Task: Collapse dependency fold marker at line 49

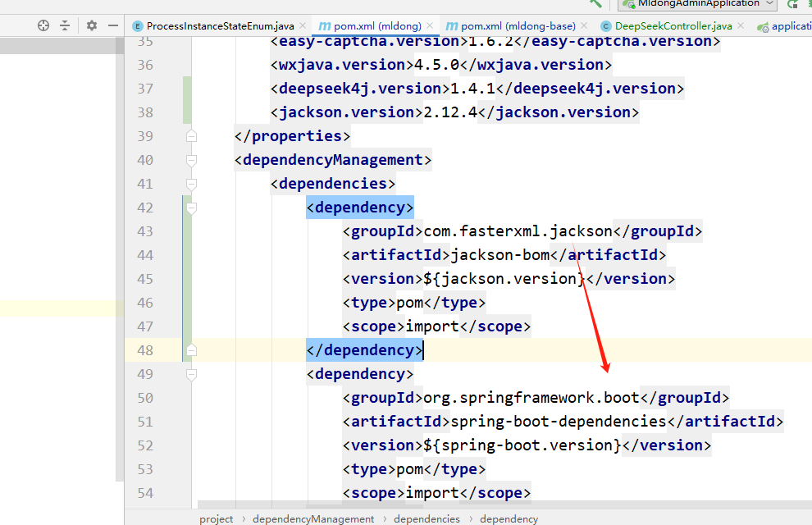Action: (x=191, y=374)
